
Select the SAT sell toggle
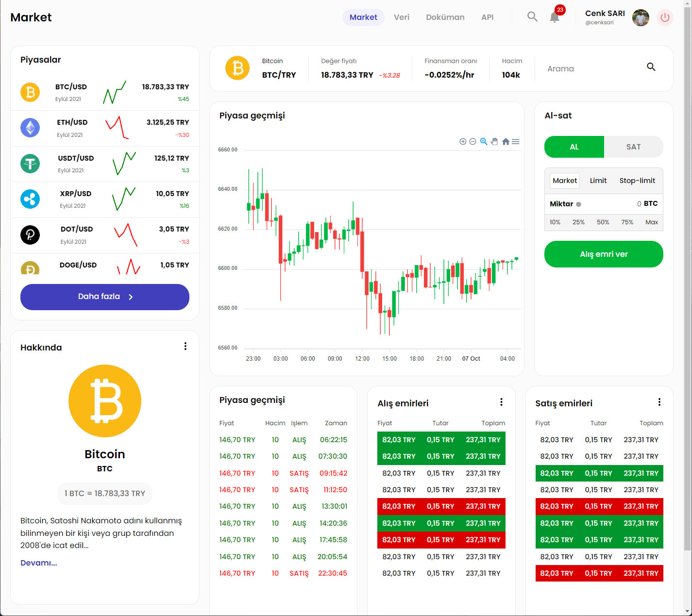(633, 147)
